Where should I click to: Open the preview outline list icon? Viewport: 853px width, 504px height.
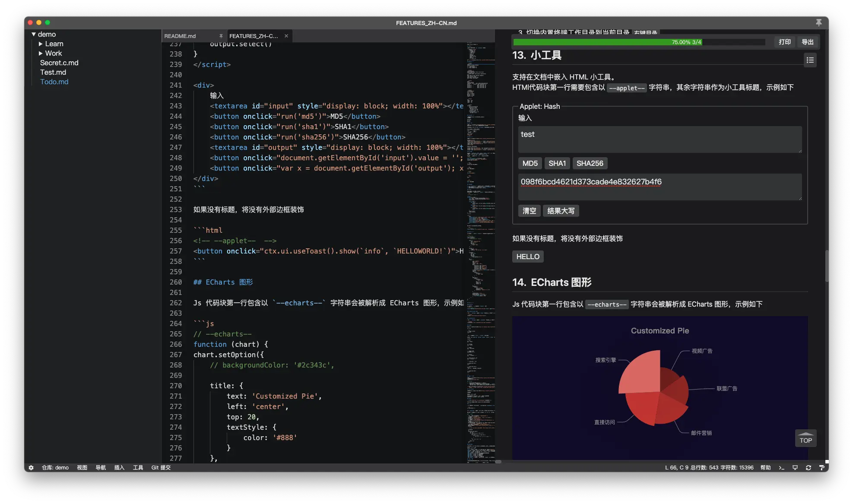click(x=810, y=60)
